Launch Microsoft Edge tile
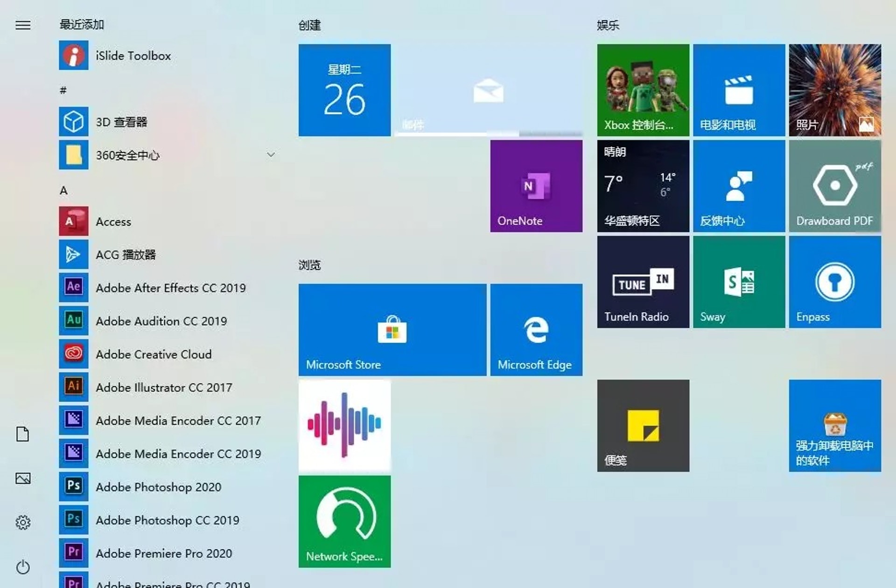 [536, 329]
